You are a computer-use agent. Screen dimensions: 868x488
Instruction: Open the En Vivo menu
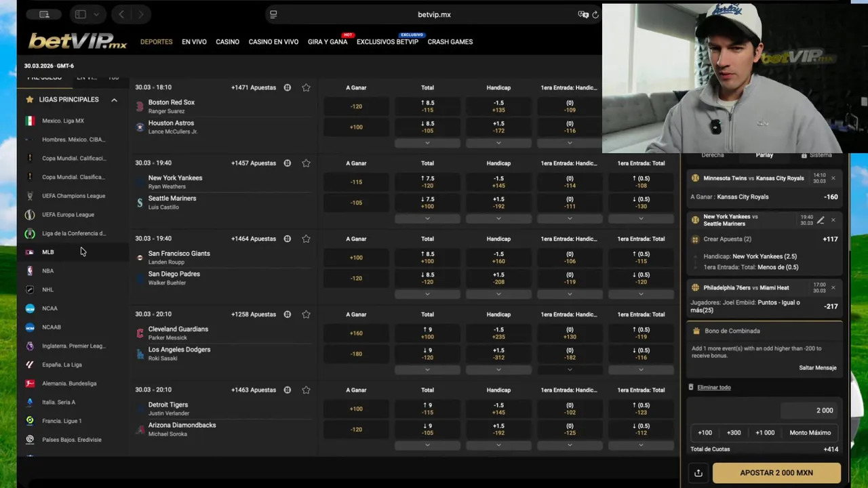coord(194,42)
